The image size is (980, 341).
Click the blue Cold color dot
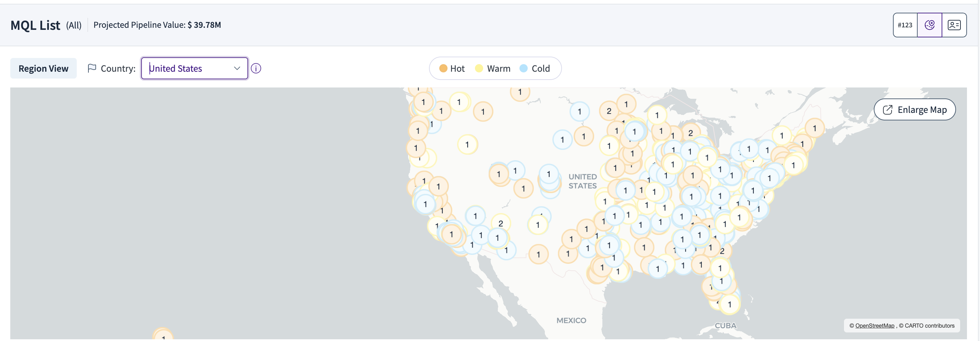tap(524, 69)
